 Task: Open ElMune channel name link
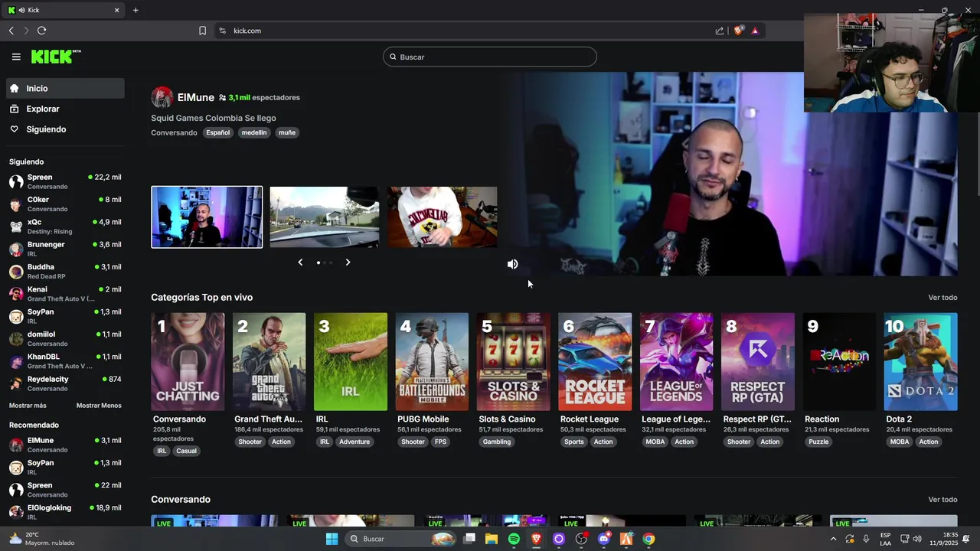196,97
